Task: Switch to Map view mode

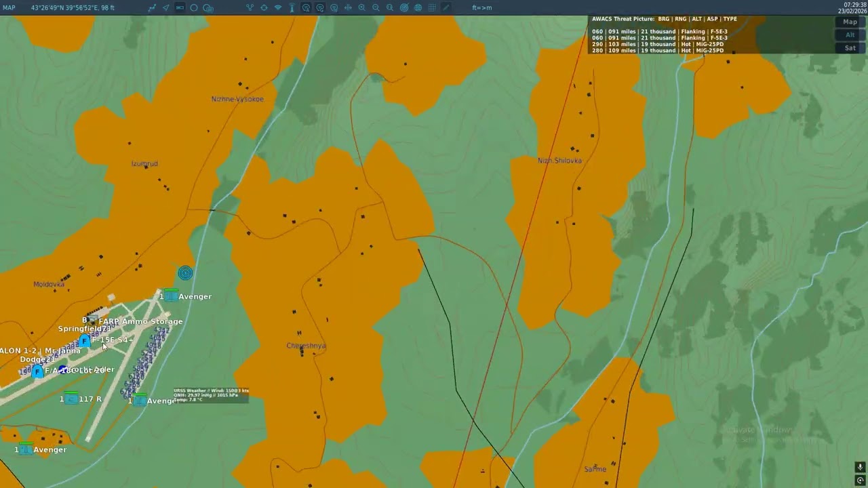Action: tap(850, 22)
